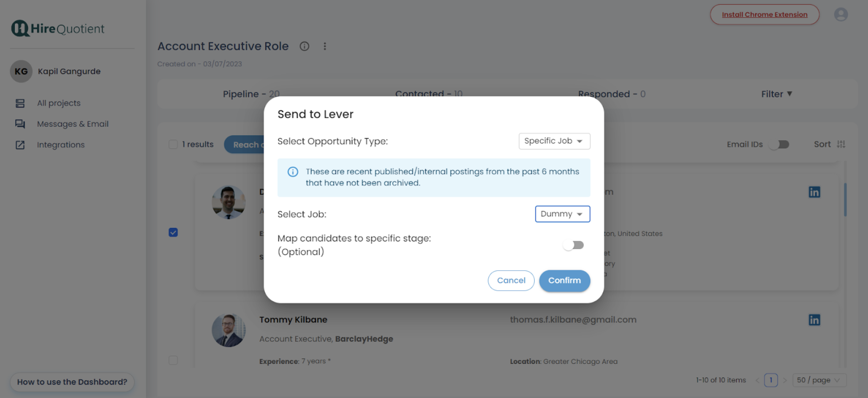Open the user profile avatar icon
This screenshot has height=398, width=868.
click(841, 14)
